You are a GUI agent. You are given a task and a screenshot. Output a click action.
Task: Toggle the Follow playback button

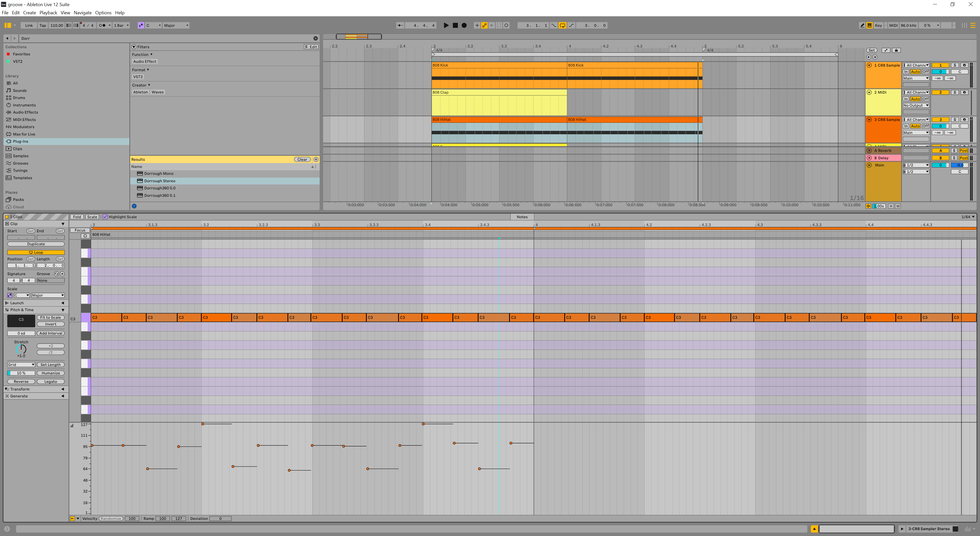tap(400, 26)
